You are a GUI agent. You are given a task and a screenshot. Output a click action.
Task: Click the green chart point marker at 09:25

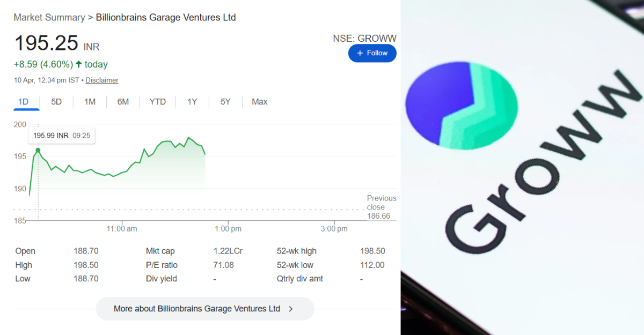pos(38,150)
